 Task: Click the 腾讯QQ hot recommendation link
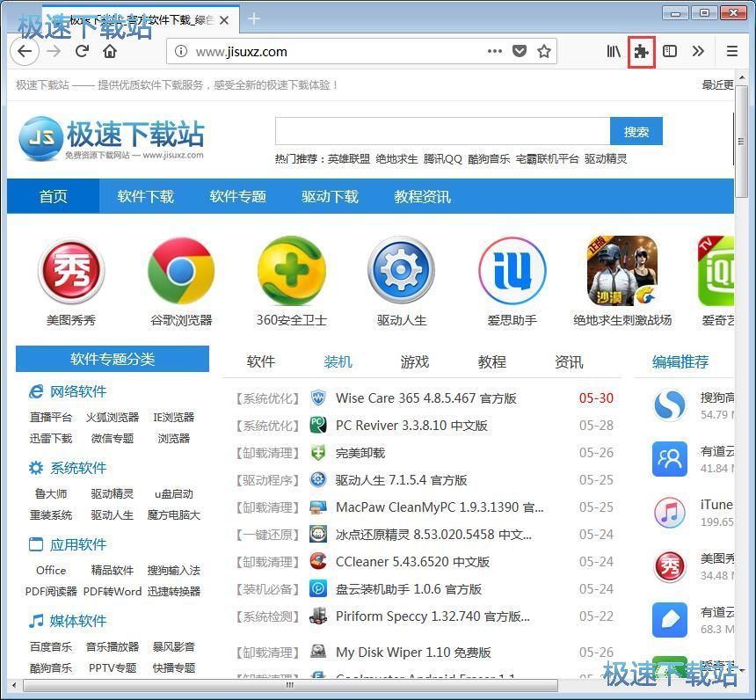pyautogui.click(x=442, y=158)
